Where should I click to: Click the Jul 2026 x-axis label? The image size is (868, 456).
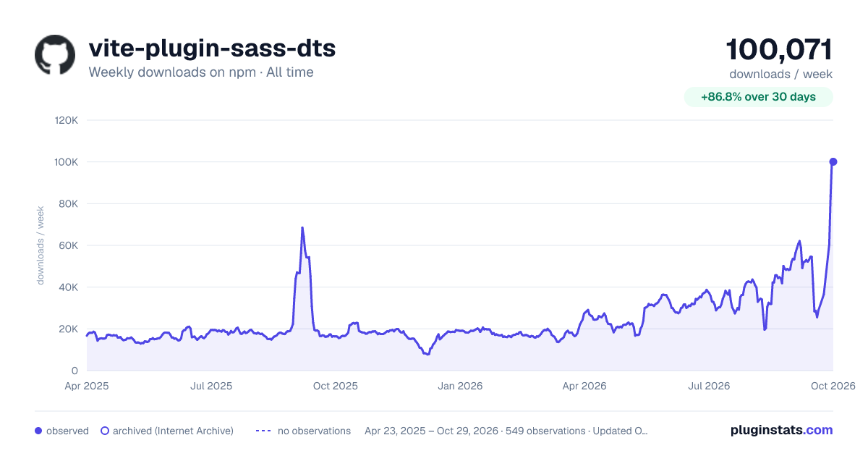(x=709, y=386)
